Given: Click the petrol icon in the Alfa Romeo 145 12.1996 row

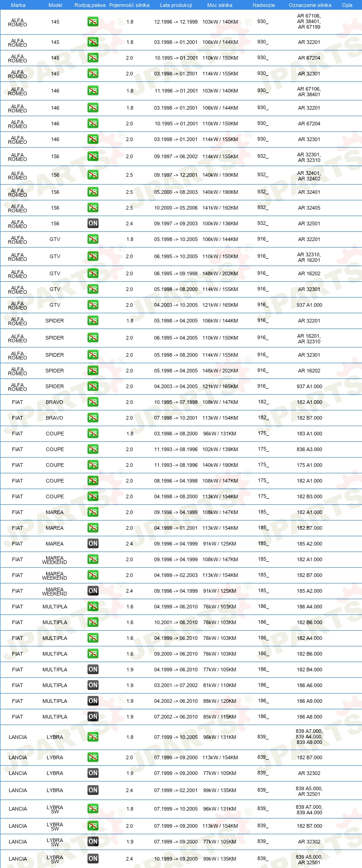Looking at the screenshot, I should [93, 22].
